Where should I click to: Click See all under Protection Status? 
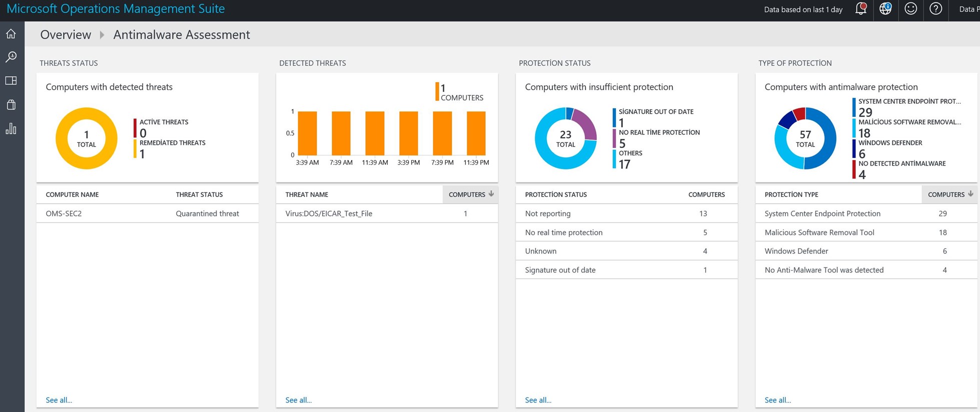coord(538,400)
